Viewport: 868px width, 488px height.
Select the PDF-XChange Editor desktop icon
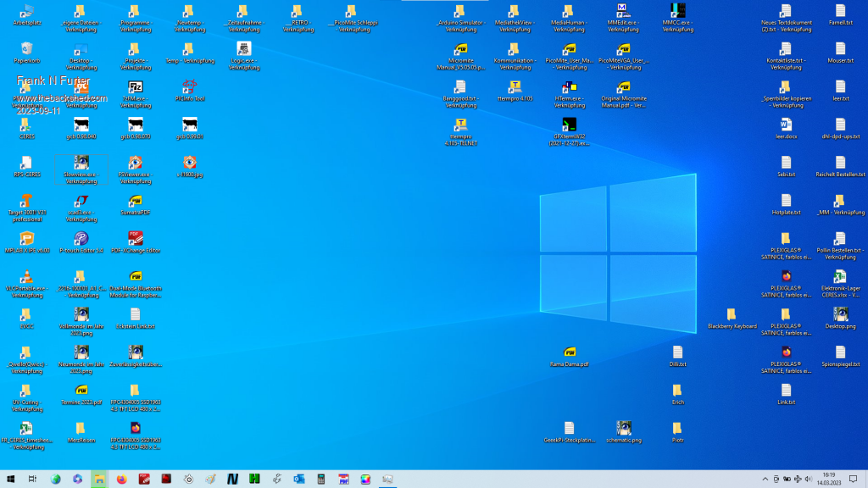tap(135, 239)
